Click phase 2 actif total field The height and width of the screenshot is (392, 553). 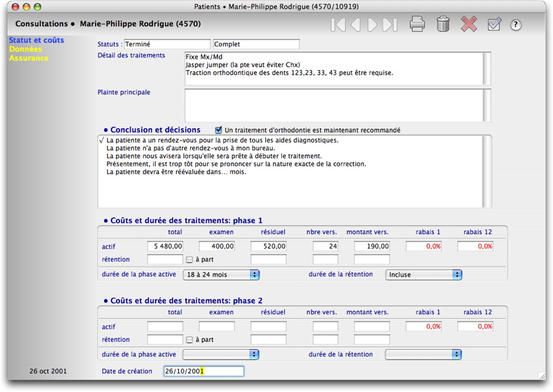pos(165,327)
